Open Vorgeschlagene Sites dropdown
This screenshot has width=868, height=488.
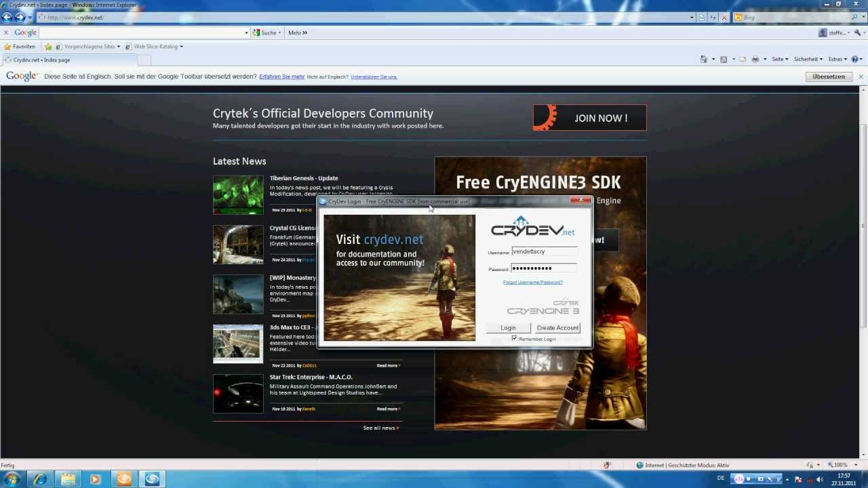point(88,47)
